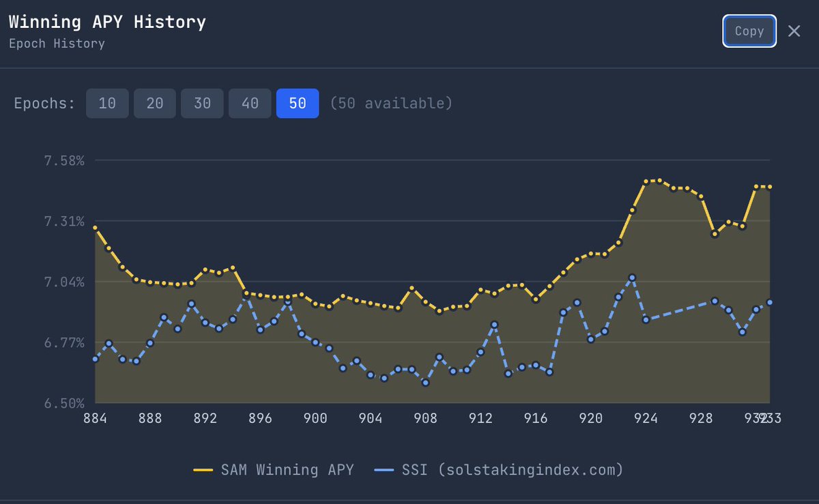Click the 928 epoch axis label
The width and height of the screenshot is (819, 504).
tap(701, 419)
